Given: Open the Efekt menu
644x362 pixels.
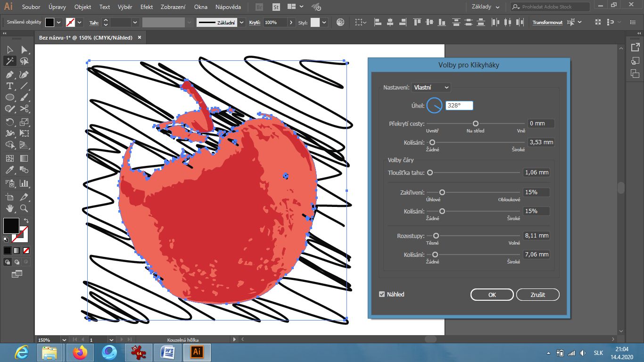Looking at the screenshot, I should coord(146,7).
